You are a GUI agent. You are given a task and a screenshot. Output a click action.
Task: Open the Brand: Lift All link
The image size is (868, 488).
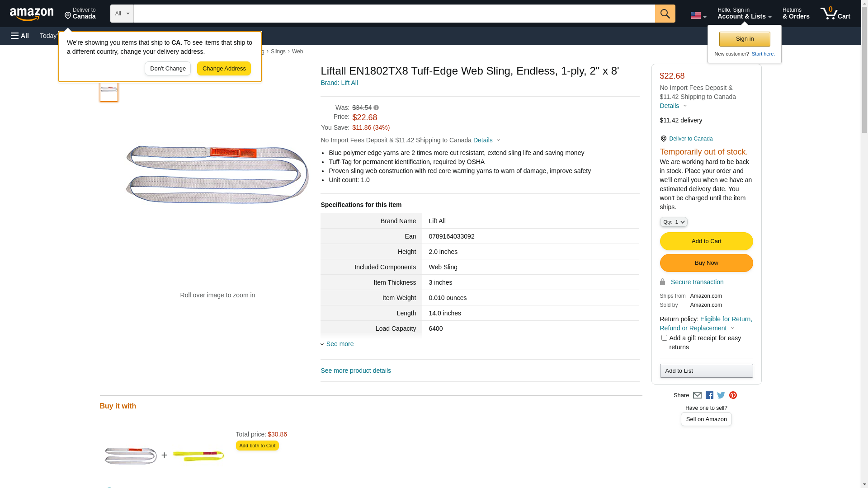pyautogui.click(x=339, y=83)
